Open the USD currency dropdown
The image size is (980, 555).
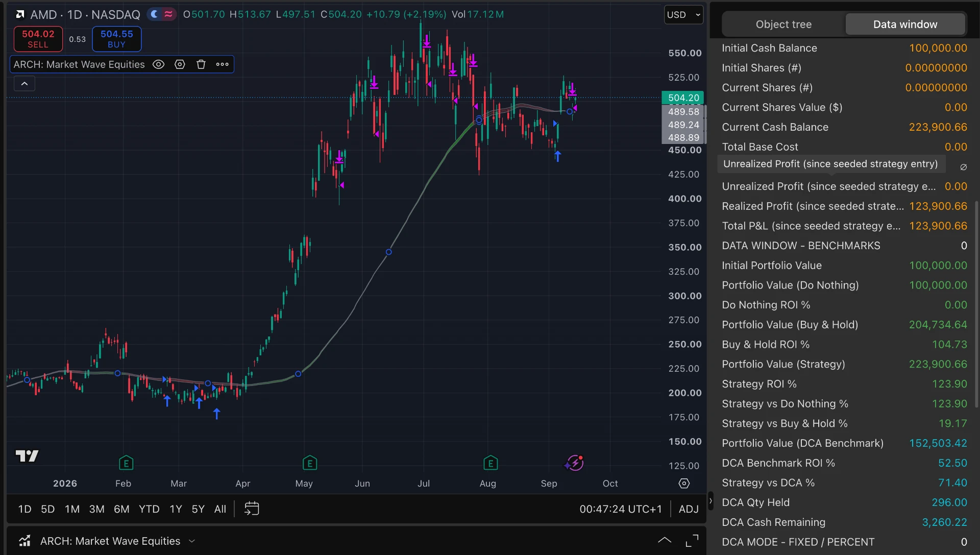pyautogui.click(x=683, y=15)
